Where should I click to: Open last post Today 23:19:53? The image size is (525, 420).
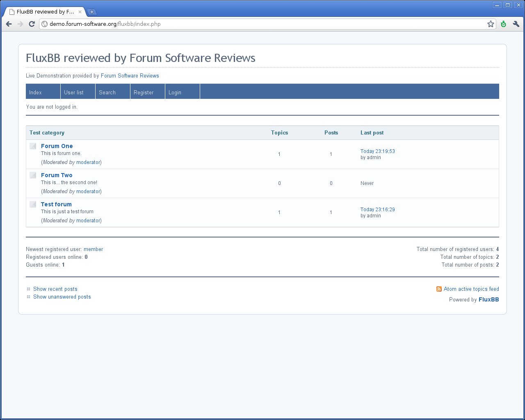click(x=377, y=151)
